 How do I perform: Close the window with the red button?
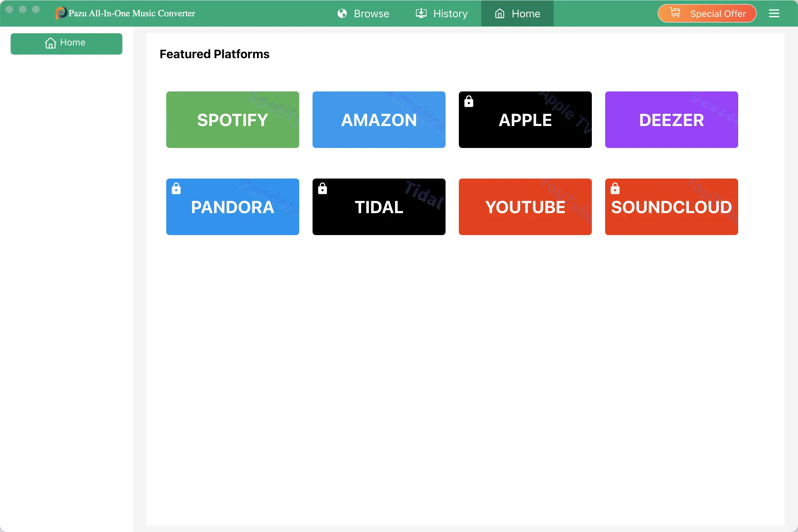pos(10,9)
